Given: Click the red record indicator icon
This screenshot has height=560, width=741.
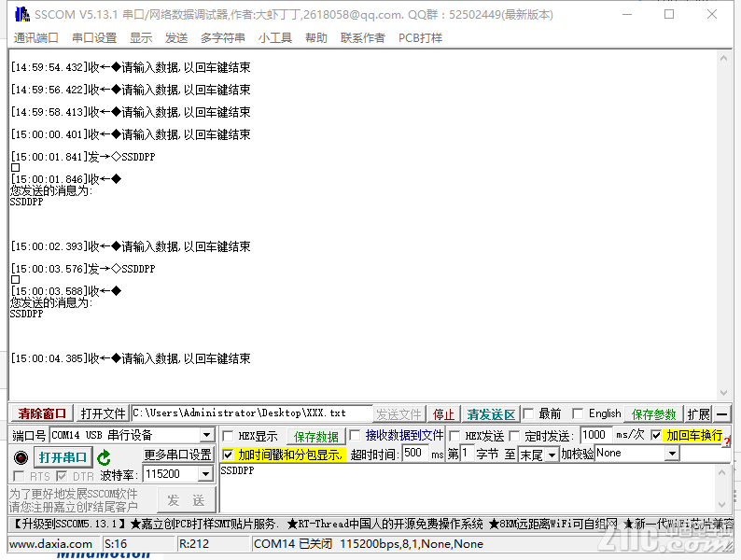Looking at the screenshot, I should [21, 457].
